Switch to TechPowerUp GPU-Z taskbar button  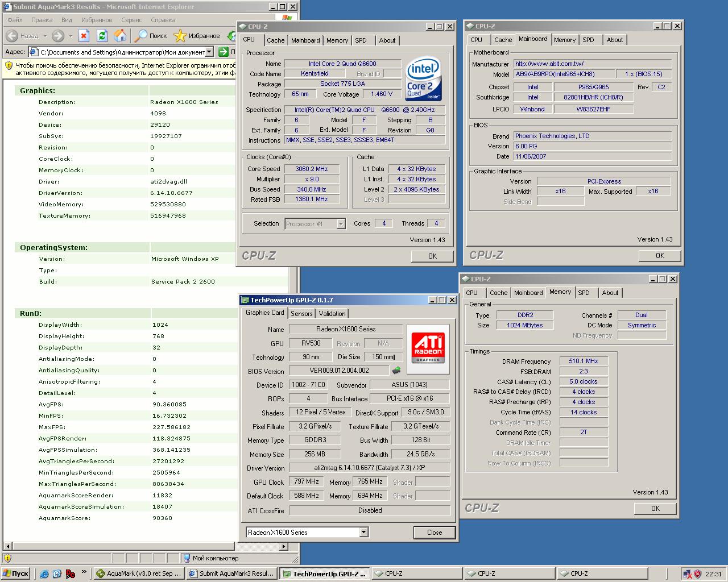click(324, 573)
